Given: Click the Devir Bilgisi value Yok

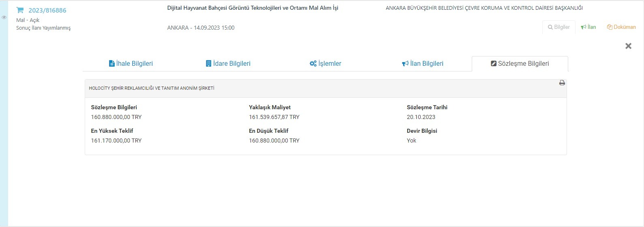Looking at the screenshot, I should pyautogui.click(x=411, y=141).
